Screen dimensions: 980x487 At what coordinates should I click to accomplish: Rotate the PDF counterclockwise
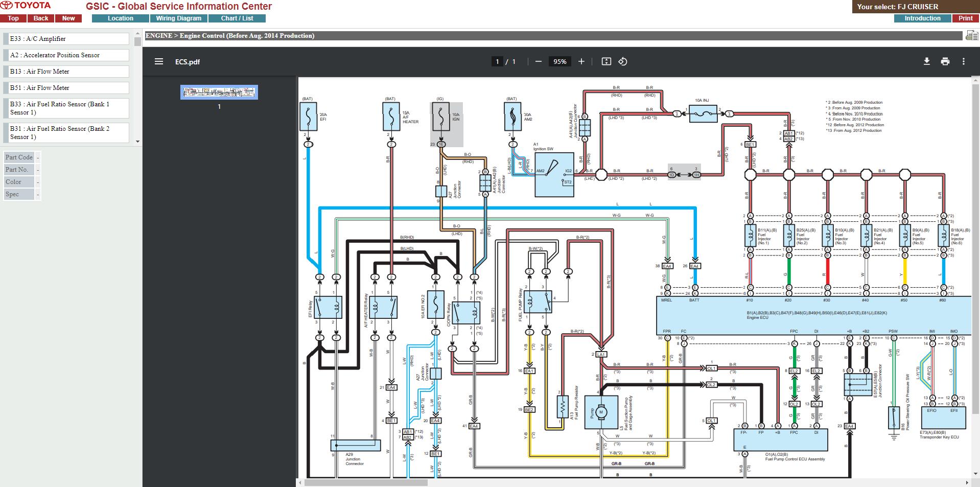(x=622, y=61)
